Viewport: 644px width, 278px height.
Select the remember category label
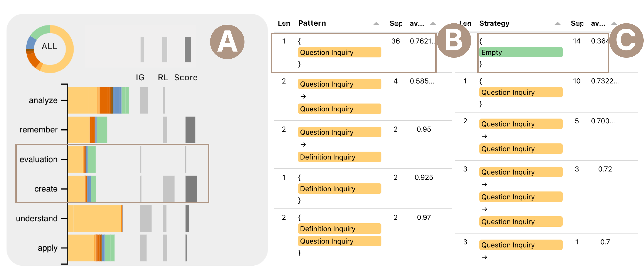coord(39,130)
